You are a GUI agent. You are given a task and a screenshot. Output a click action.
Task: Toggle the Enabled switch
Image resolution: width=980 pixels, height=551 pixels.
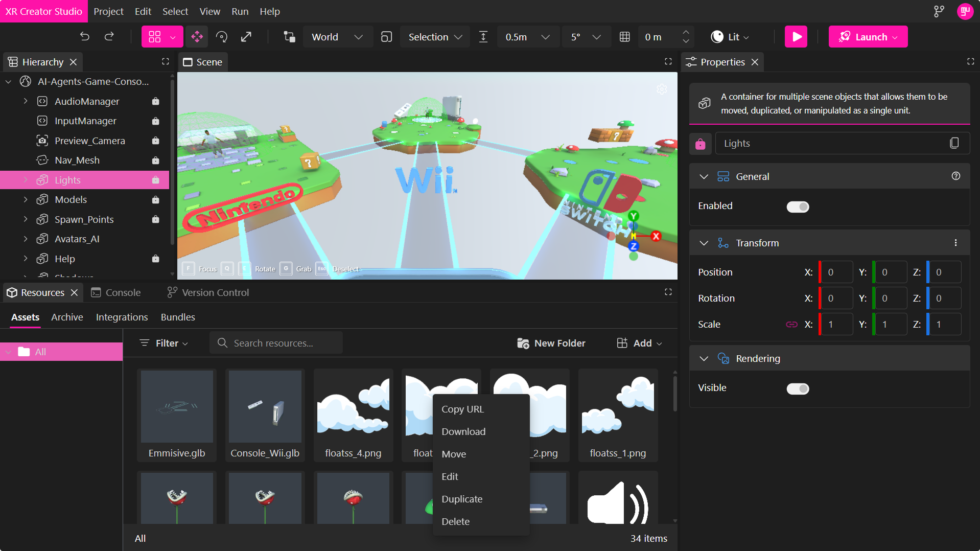tap(798, 206)
